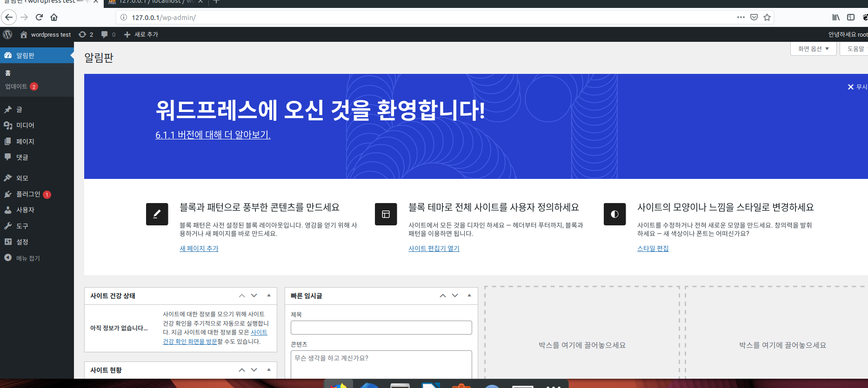Open the 6.1.1 버전에 대해 더 알아보기 link
868x388 pixels.
click(x=213, y=135)
